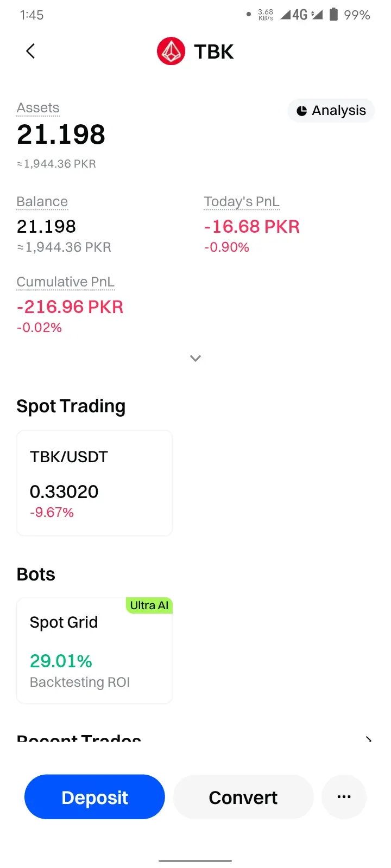Tap the Convert button
The height and width of the screenshot is (868, 391).
tap(243, 797)
